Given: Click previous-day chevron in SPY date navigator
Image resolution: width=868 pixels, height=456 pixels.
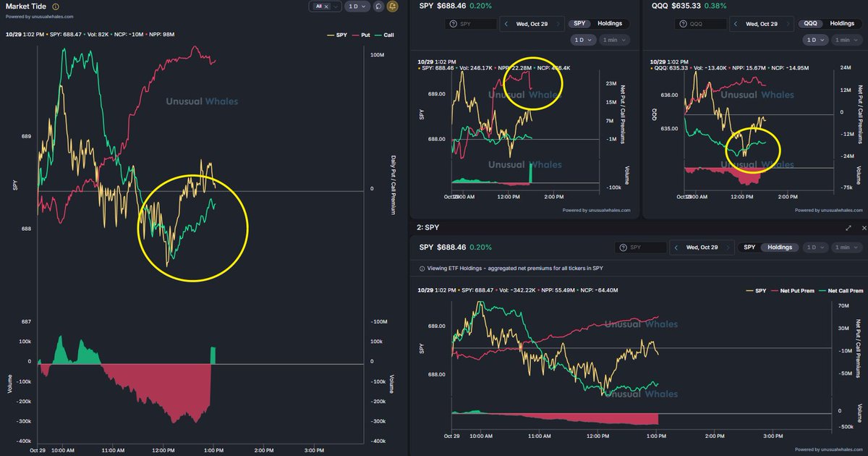Looking at the screenshot, I should [x=506, y=24].
